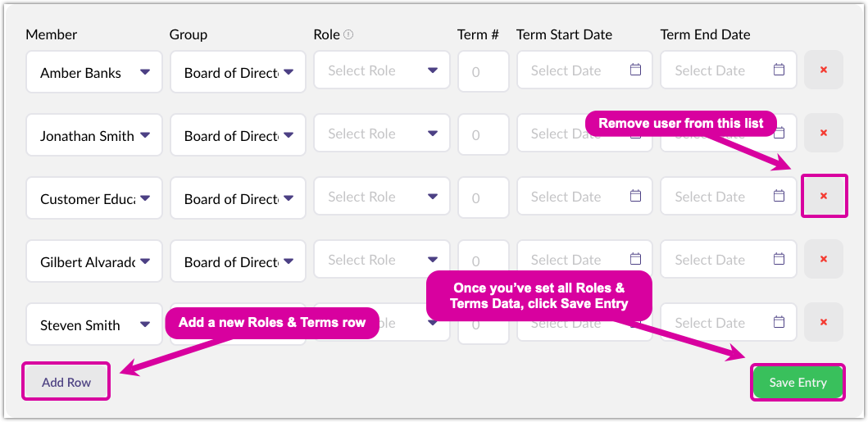Click calendar icon in Gilbert Alvarado end date

pos(779,260)
